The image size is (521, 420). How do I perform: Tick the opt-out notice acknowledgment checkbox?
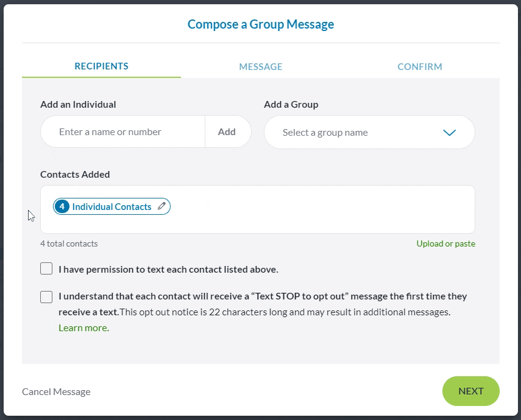[46, 296]
